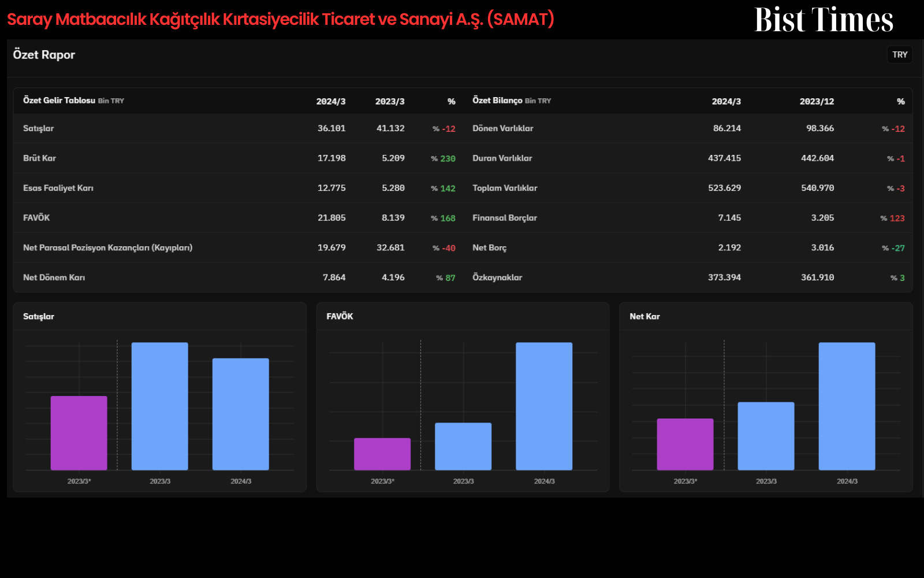Select FAVÖK value 21.805
The image size is (924, 578).
[331, 217]
